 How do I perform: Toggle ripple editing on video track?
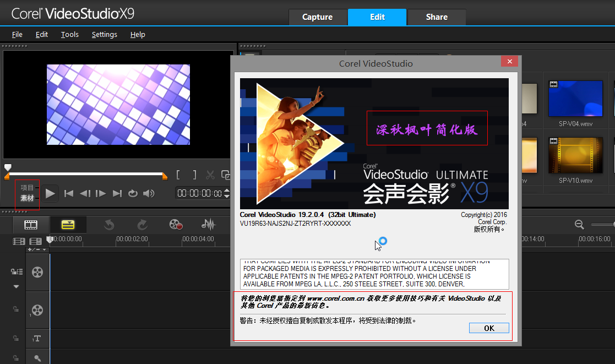[17, 271]
